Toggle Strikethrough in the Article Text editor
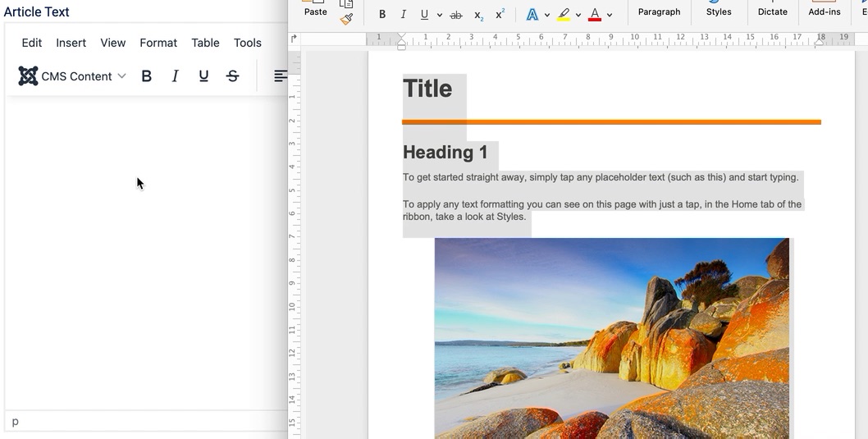 (233, 76)
